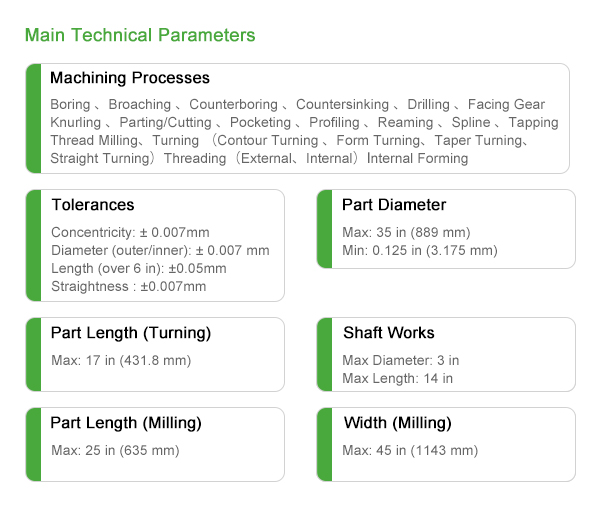
Task: Select the Max Diameter 3 in line
Action: [x=401, y=360]
